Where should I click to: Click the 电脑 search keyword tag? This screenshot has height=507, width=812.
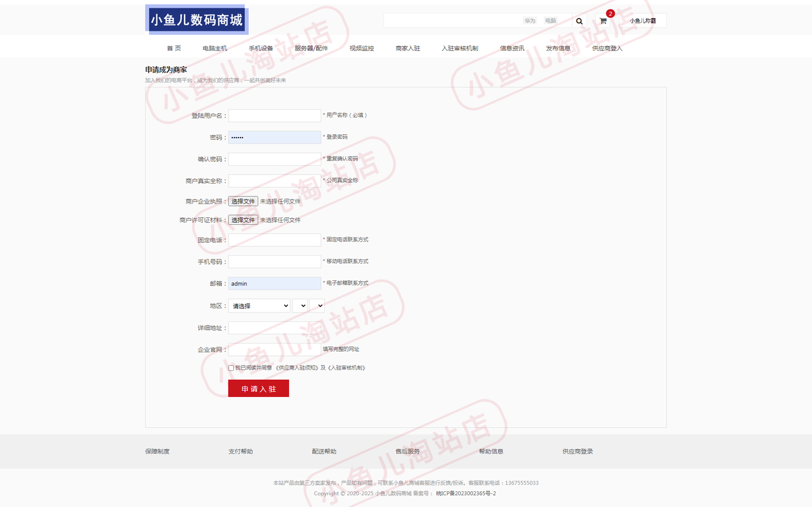pyautogui.click(x=551, y=21)
